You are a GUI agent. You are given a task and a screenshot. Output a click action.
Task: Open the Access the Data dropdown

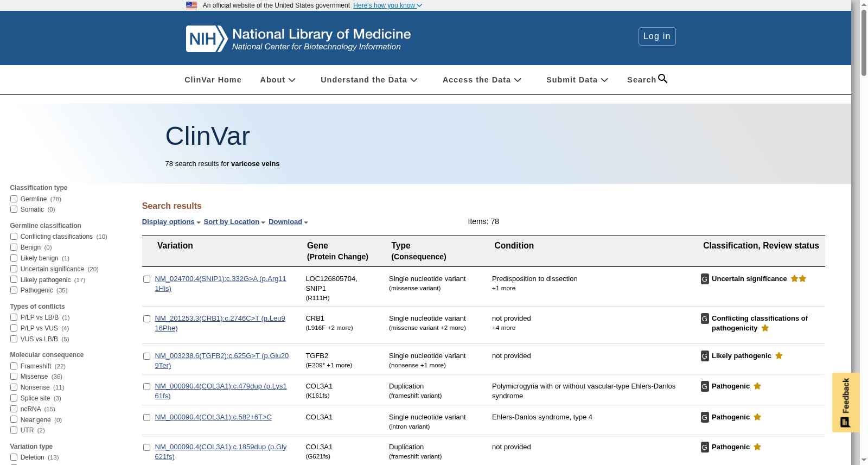(482, 80)
